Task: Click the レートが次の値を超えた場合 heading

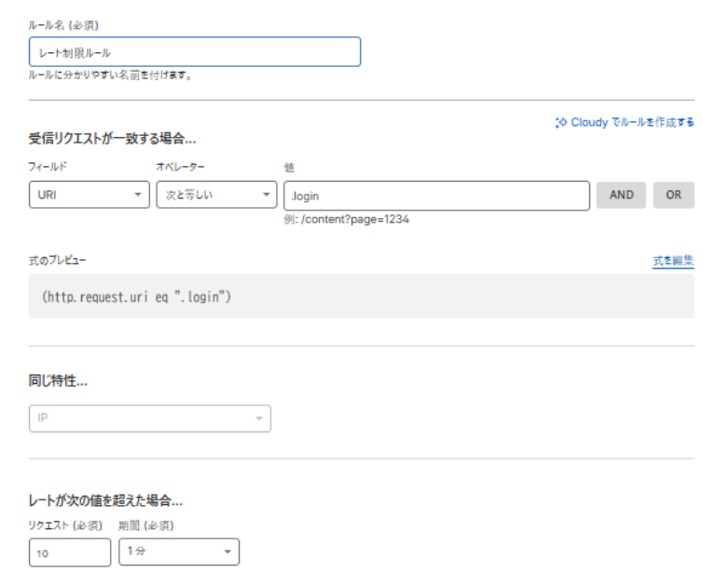Action: 105,503
